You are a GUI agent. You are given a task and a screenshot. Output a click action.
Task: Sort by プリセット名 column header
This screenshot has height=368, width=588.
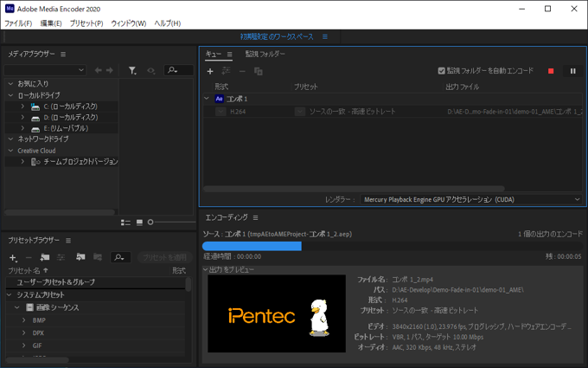point(24,270)
